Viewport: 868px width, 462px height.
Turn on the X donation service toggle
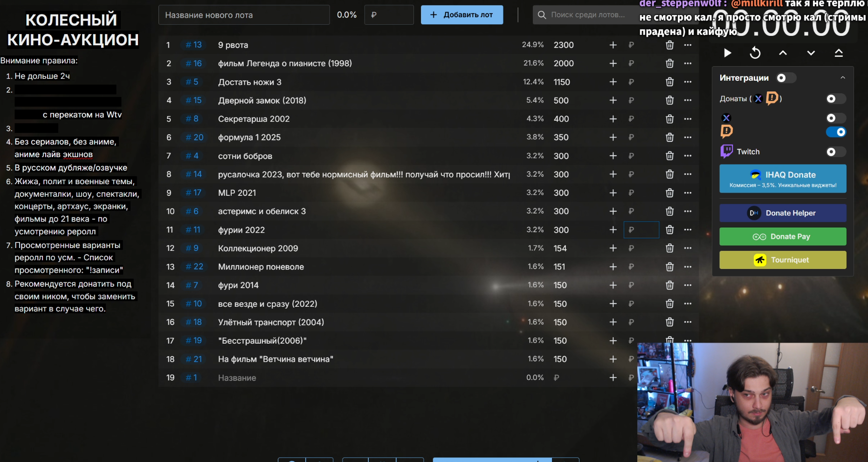point(835,118)
